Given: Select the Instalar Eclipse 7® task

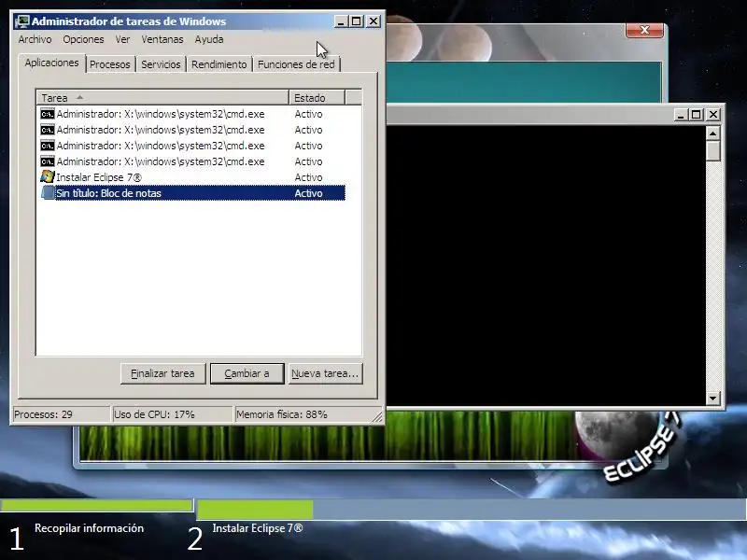Looking at the screenshot, I should [192, 177].
